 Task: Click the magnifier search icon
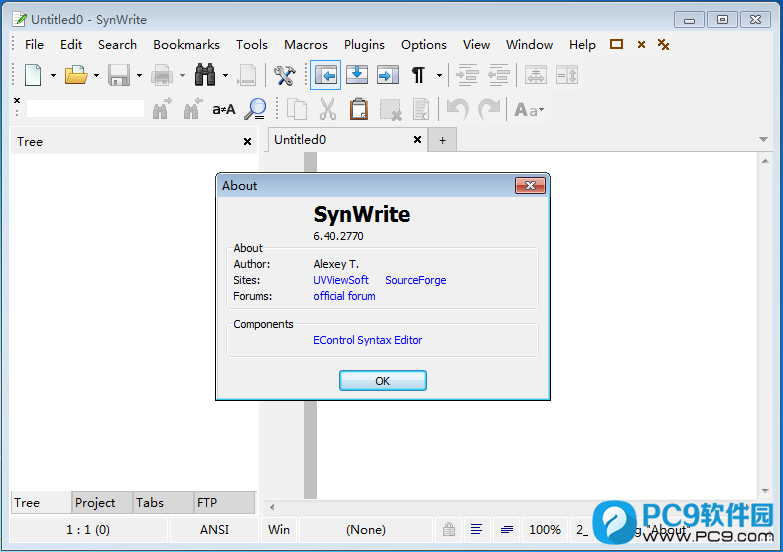click(255, 109)
